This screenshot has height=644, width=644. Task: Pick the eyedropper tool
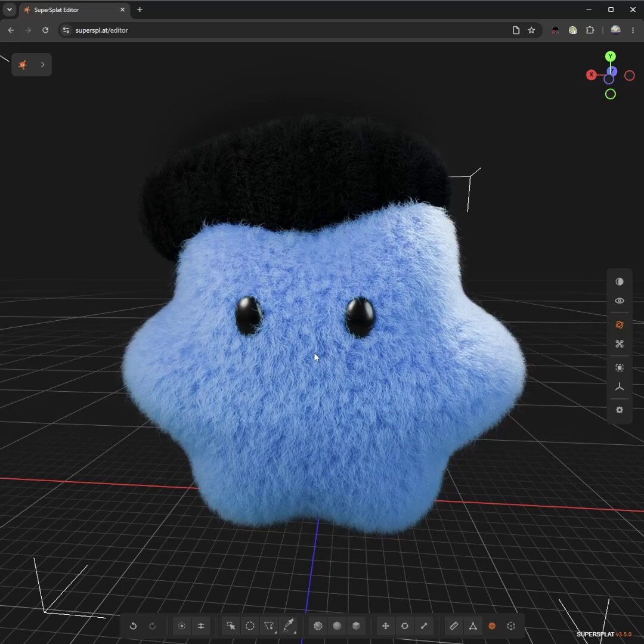click(289, 626)
